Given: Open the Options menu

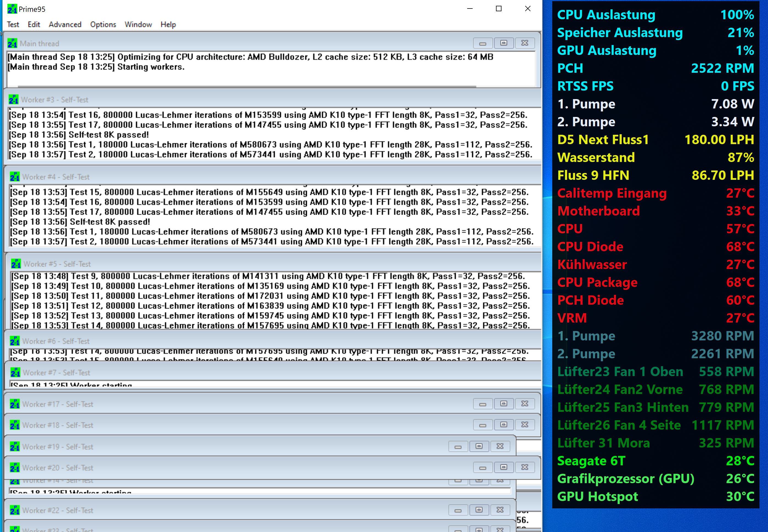Looking at the screenshot, I should pos(103,24).
